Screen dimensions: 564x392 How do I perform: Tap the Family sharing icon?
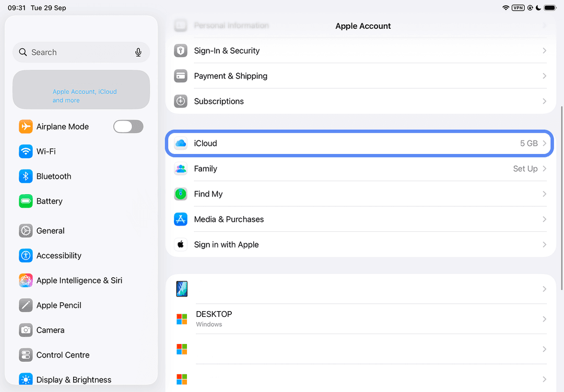click(x=181, y=169)
